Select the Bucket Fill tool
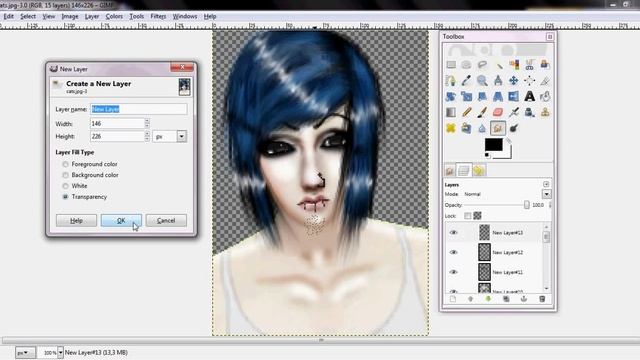Viewport: 640px width, 360px height. 545,96
